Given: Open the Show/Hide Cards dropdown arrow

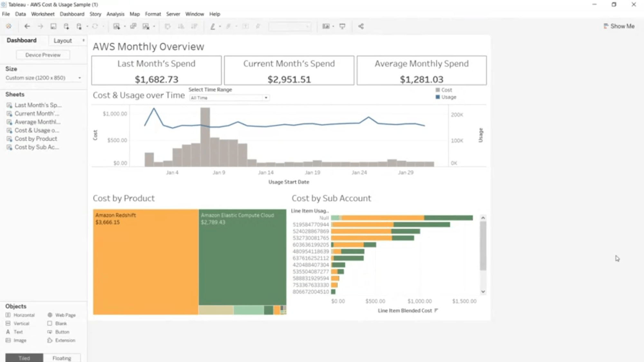Looking at the screenshot, I should 333,26.
